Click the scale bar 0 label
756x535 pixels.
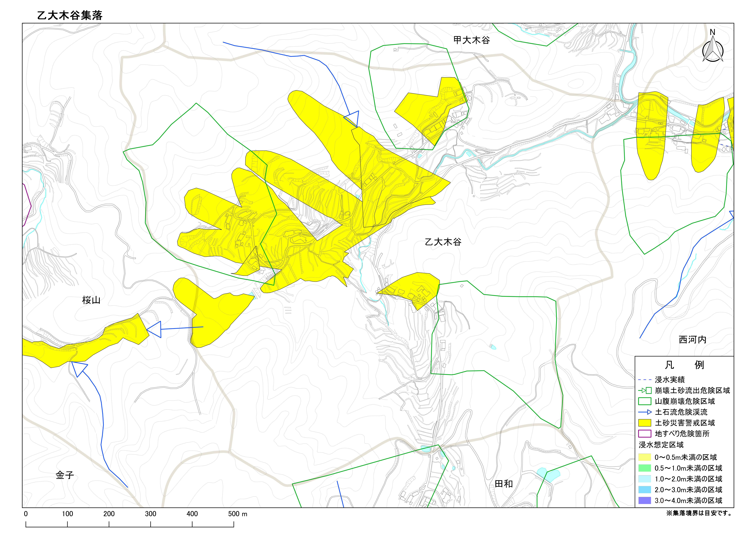coord(26,514)
